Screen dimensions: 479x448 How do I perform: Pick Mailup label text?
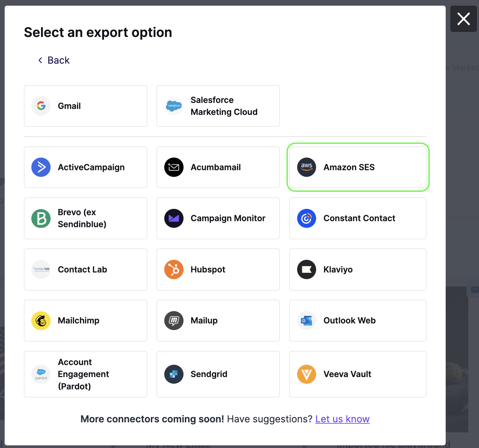tap(204, 320)
